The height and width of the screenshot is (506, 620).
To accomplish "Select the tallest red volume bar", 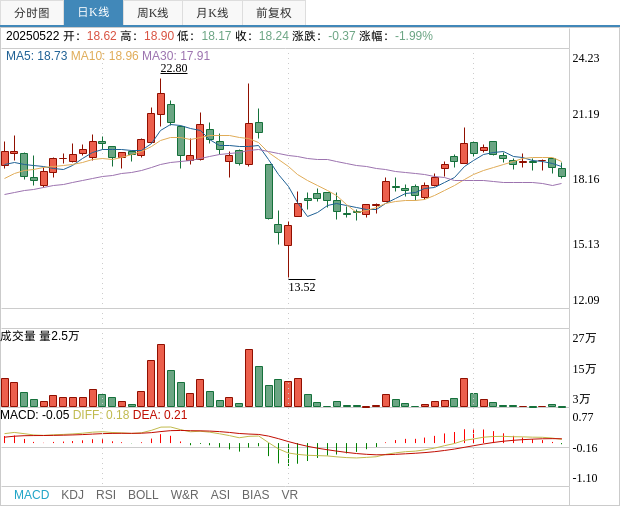I will tap(161, 376).
